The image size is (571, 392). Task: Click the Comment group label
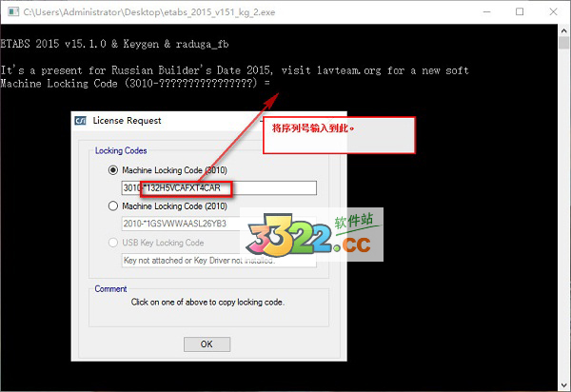pos(110,289)
